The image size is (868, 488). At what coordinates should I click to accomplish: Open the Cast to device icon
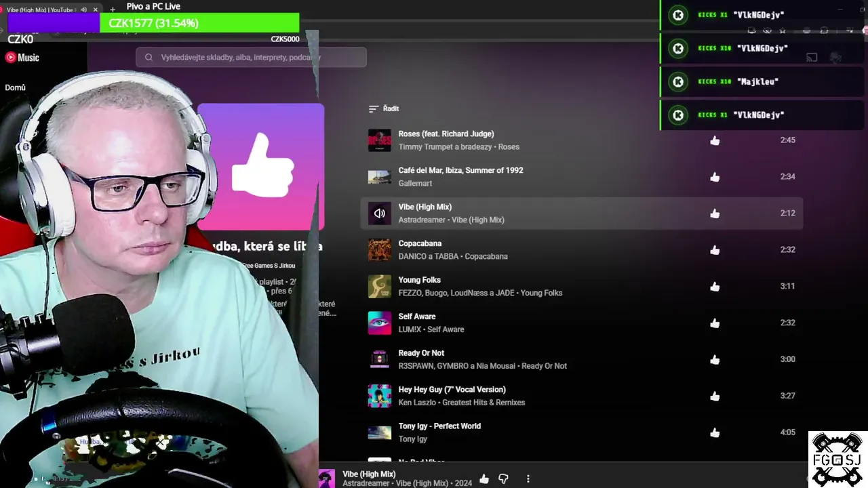[811, 58]
